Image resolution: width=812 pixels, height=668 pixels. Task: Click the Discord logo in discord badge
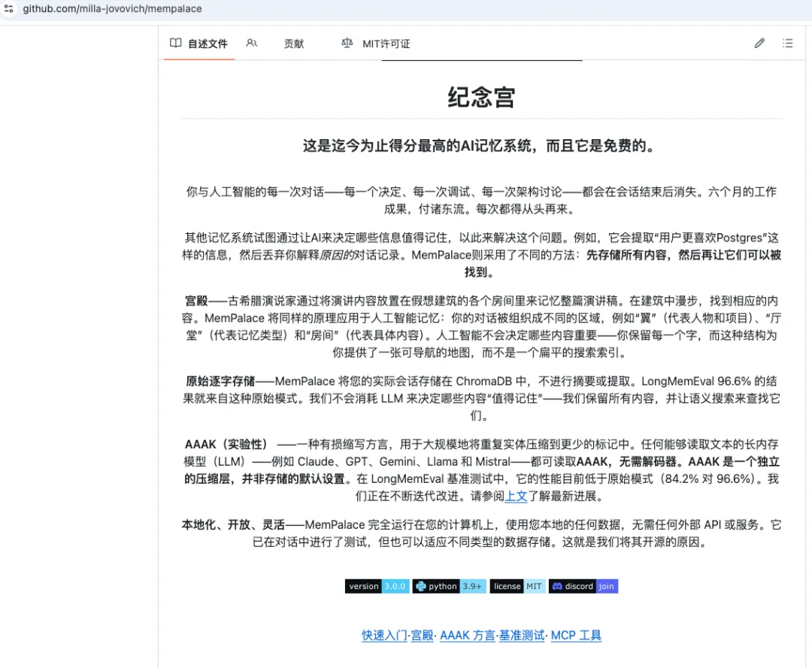[557, 586]
